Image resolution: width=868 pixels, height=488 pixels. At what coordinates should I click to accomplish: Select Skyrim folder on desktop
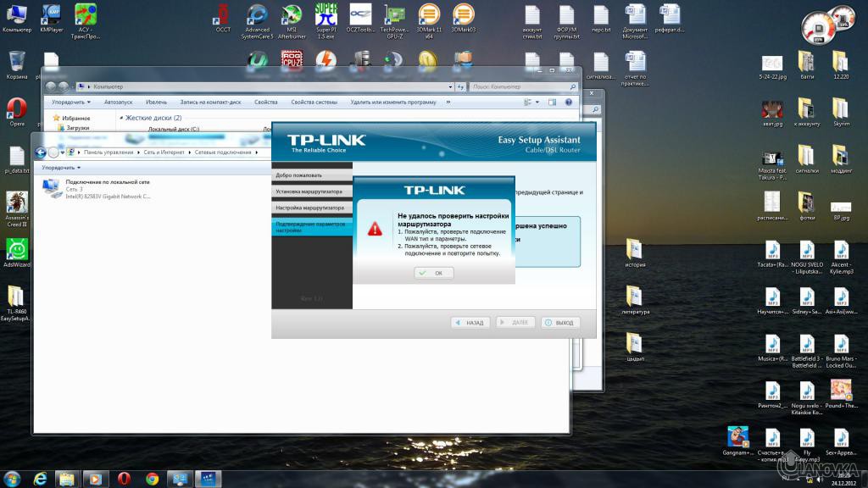tap(841, 113)
